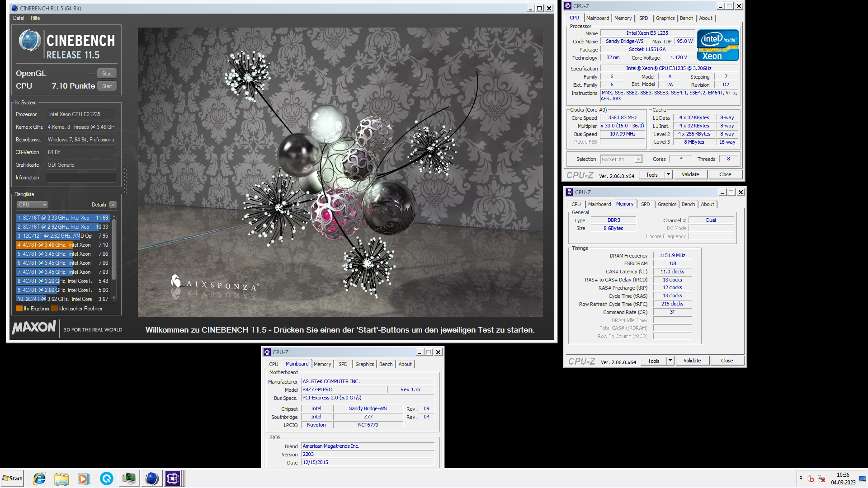868x488 pixels.
Task: Click processor name Intel Xeon E3 1235
Action: pyautogui.click(x=647, y=33)
